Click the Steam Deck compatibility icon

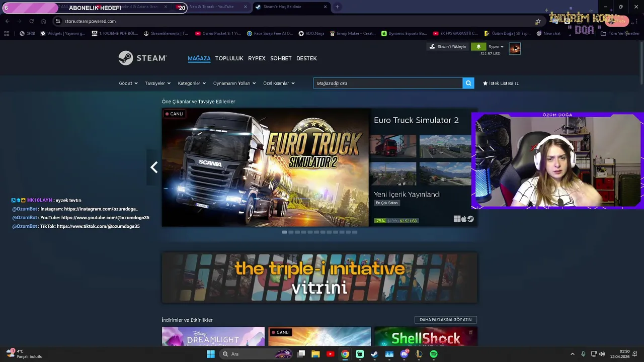470,219
